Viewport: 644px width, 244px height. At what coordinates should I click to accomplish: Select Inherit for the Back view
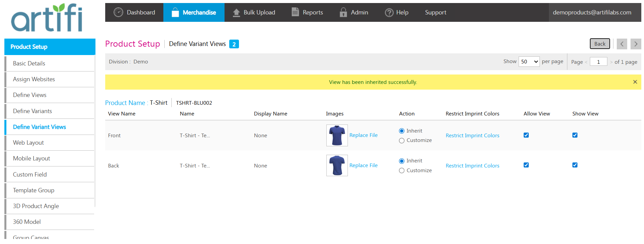402,161
